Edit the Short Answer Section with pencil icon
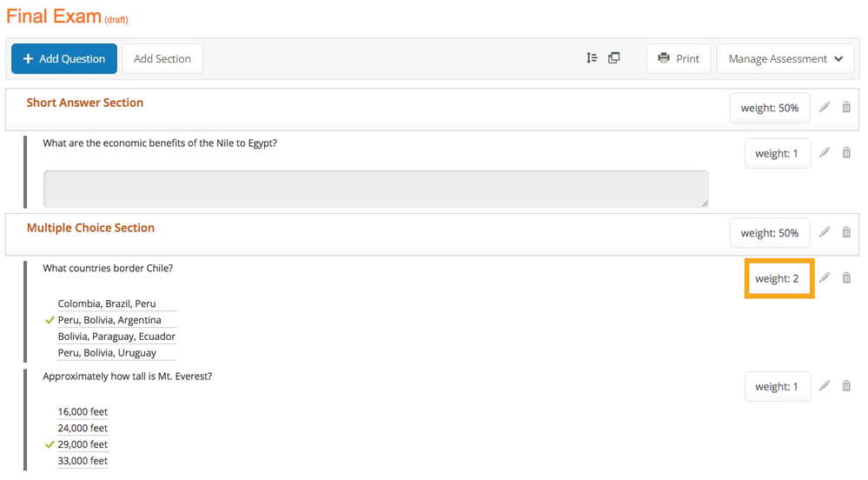868x480 pixels. point(825,107)
